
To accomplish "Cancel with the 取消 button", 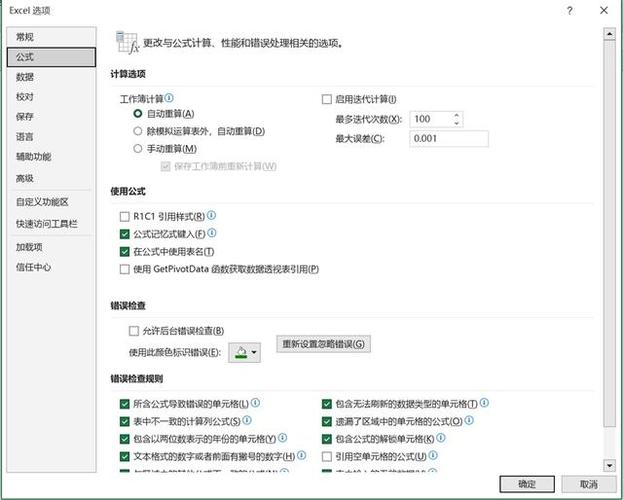I will [x=589, y=484].
